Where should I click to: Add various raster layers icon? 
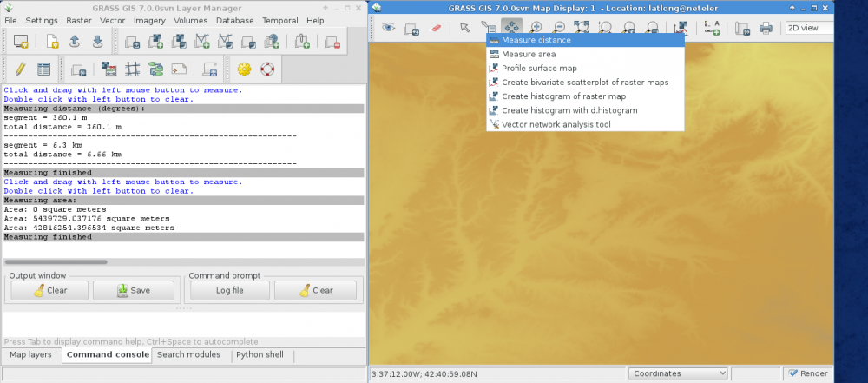(x=179, y=41)
